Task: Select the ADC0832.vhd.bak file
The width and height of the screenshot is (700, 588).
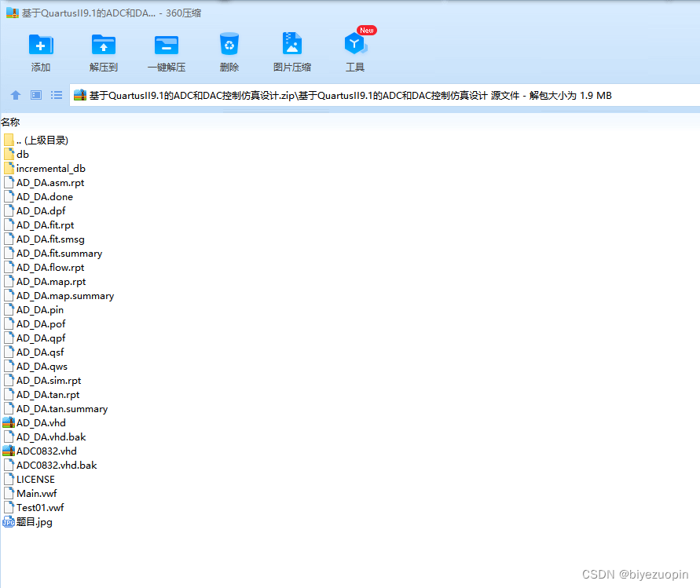Action: pyautogui.click(x=50, y=466)
